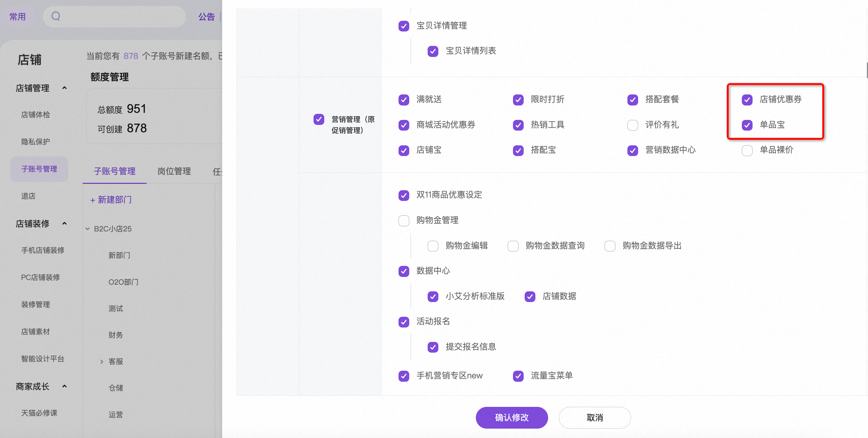Uncheck the 营销管理 parent checkbox

coord(319,119)
